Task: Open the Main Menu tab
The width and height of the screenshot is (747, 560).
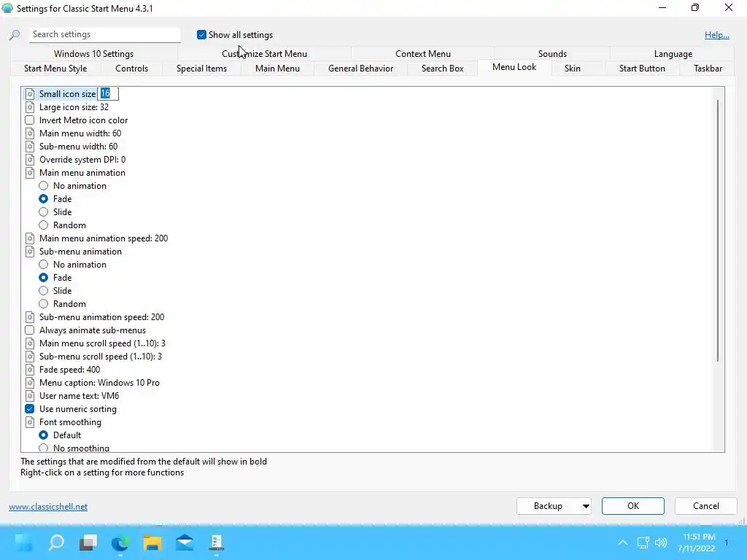Action: (x=277, y=69)
